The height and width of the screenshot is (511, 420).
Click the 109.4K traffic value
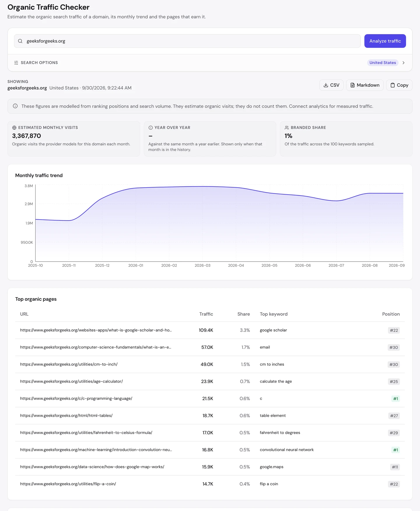tap(206, 330)
